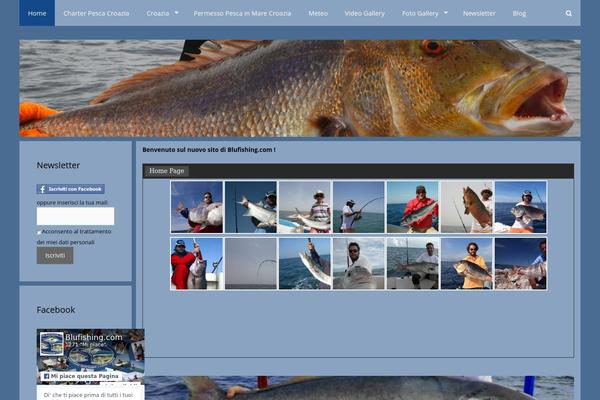
Task: Open thumbnail of man in red shirt with fish
Action: (412, 207)
